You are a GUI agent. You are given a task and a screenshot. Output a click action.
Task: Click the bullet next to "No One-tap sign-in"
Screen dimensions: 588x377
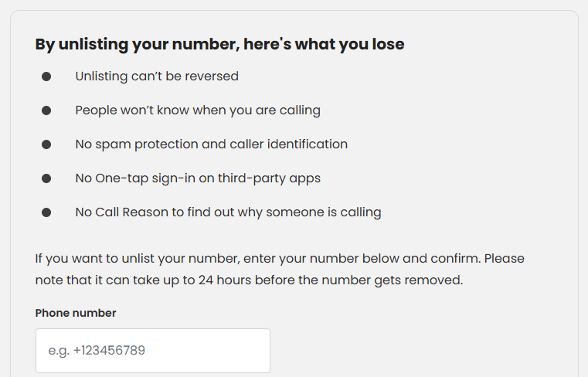point(46,178)
